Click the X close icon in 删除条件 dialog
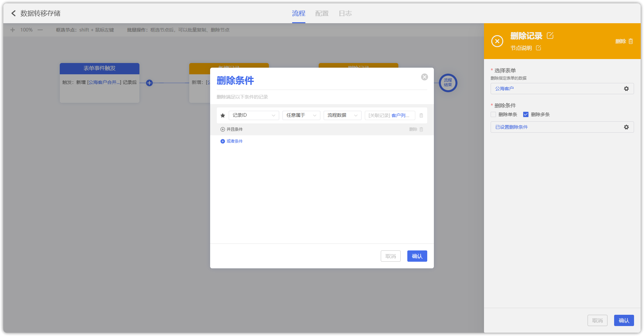644x336 pixels. click(x=424, y=77)
